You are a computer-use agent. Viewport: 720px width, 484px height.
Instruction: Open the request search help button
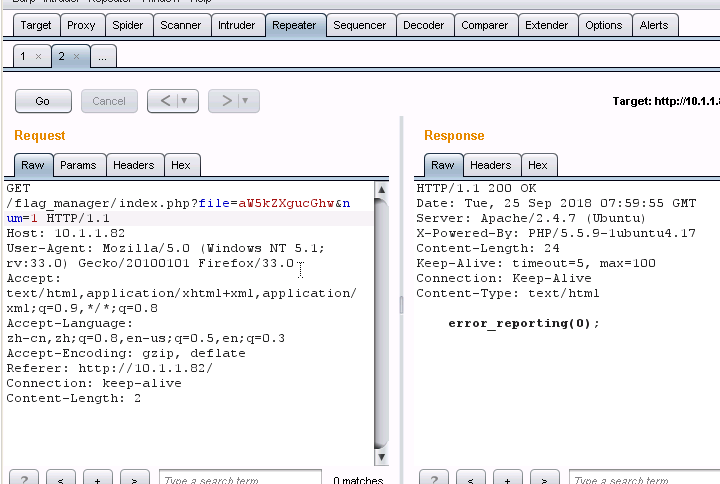click(x=24, y=479)
